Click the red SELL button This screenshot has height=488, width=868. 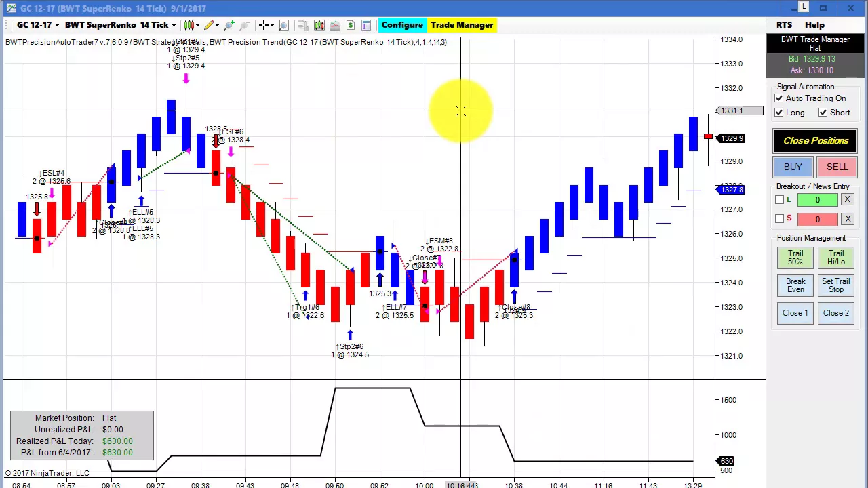[837, 167]
